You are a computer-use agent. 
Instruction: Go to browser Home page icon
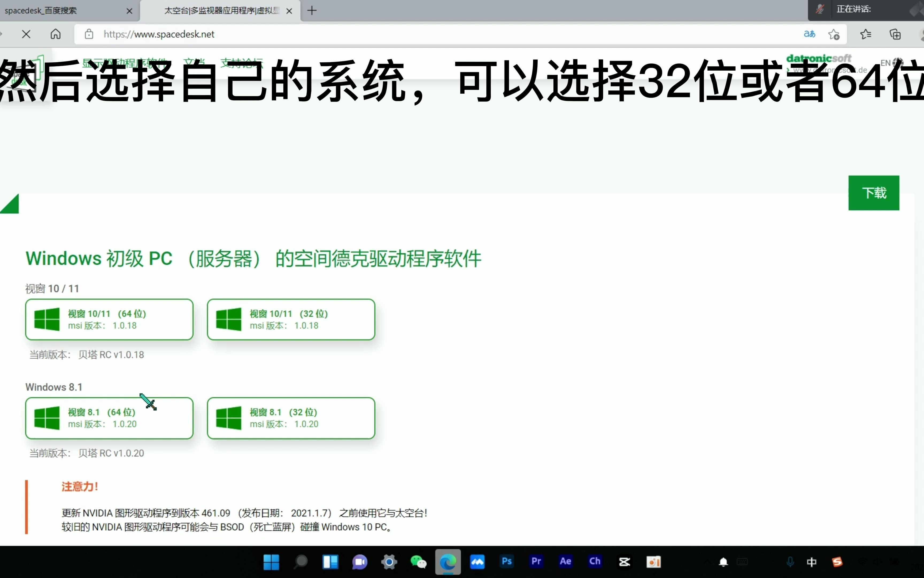coord(55,35)
